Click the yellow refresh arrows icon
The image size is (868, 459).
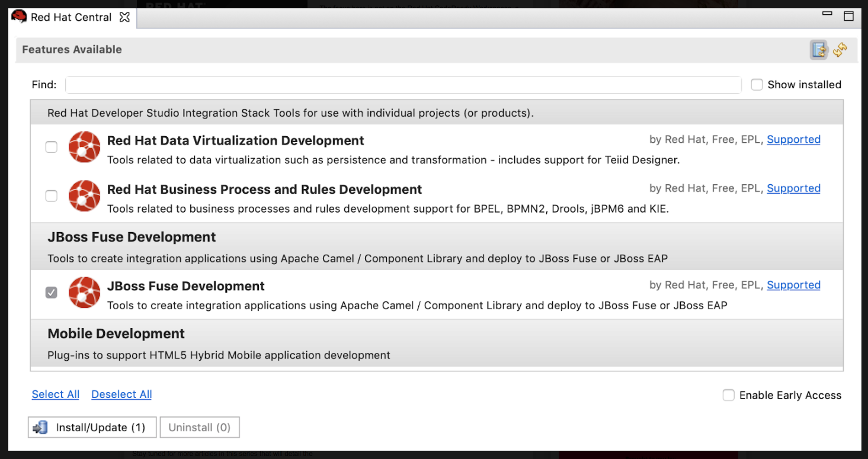[840, 50]
